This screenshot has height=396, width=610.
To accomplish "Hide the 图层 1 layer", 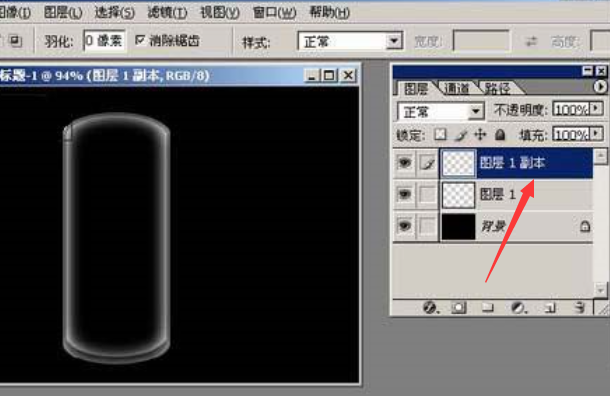I will pyautogui.click(x=405, y=194).
